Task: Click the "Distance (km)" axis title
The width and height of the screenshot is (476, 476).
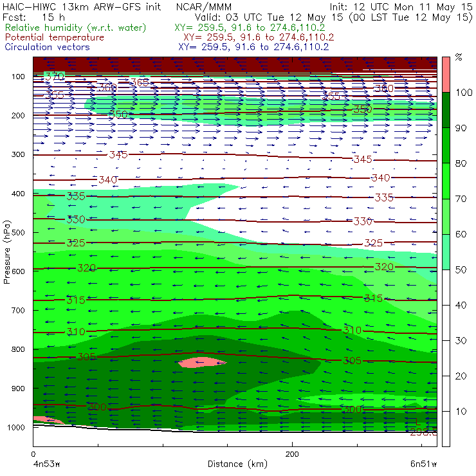Action: [x=237, y=464]
